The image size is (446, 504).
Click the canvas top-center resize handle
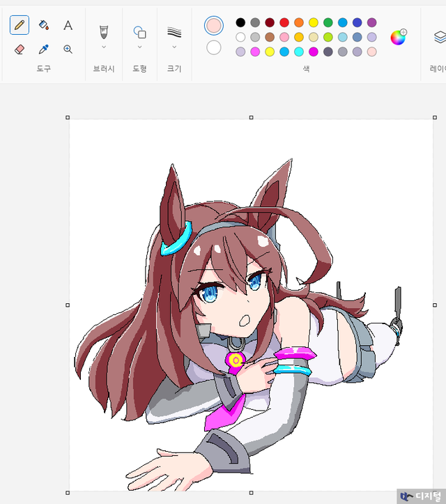pyautogui.click(x=252, y=118)
